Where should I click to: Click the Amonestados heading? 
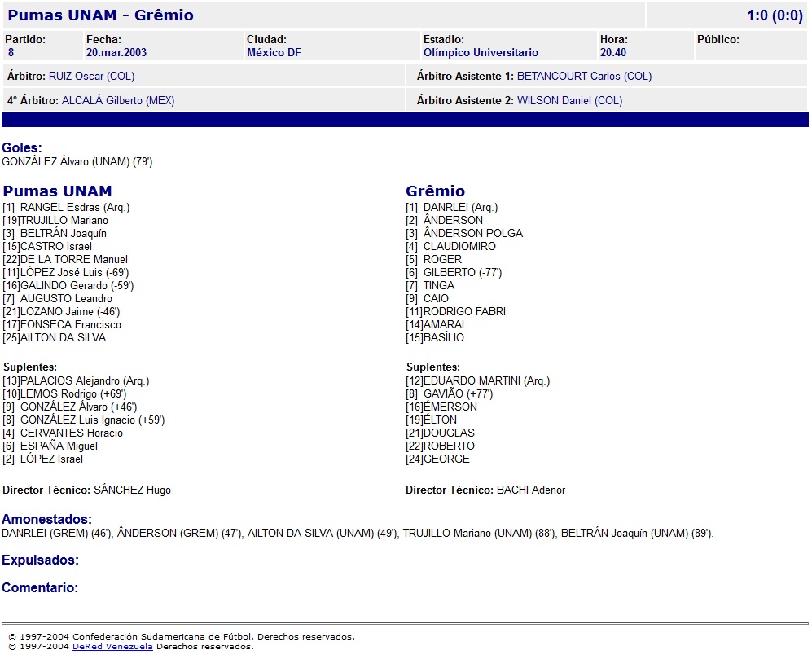[46, 519]
